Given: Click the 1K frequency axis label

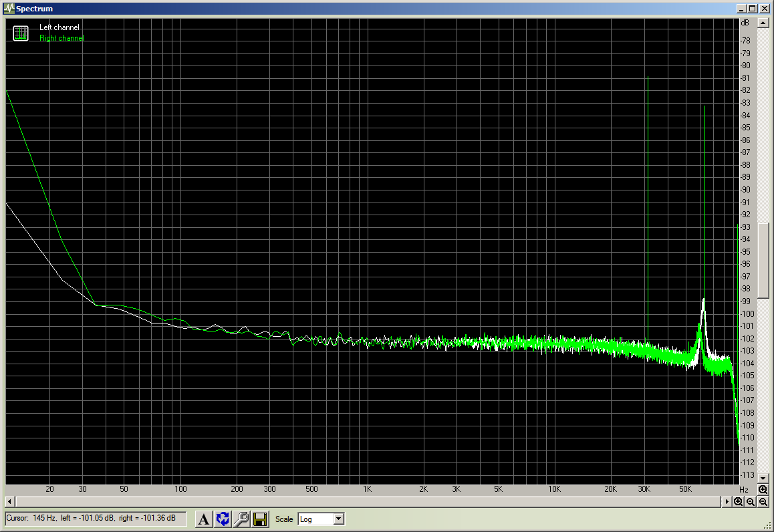Looking at the screenshot, I should (367, 489).
